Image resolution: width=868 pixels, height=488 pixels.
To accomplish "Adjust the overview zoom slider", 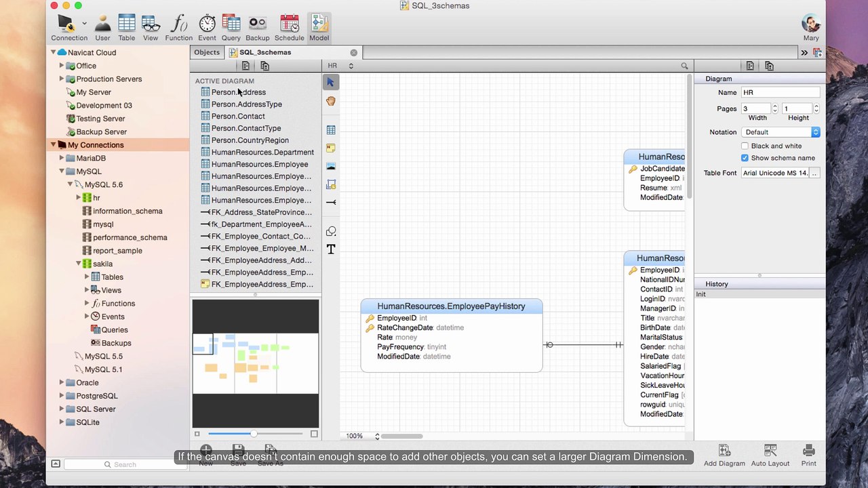I will 255,434.
